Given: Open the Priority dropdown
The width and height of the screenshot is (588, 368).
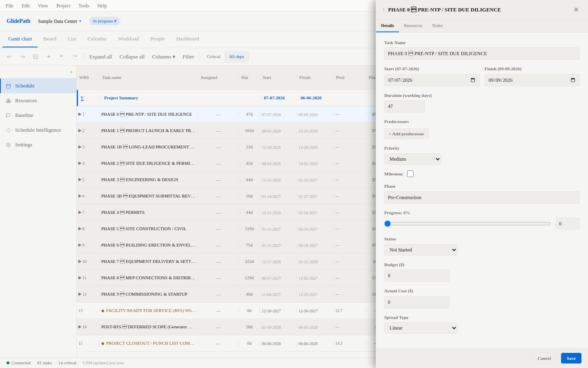Looking at the screenshot, I should tap(413, 159).
